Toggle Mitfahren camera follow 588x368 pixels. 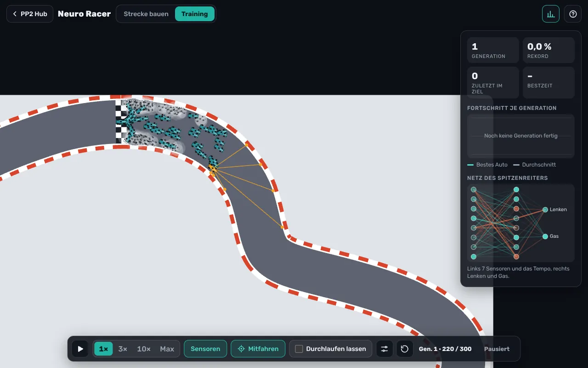click(x=258, y=349)
